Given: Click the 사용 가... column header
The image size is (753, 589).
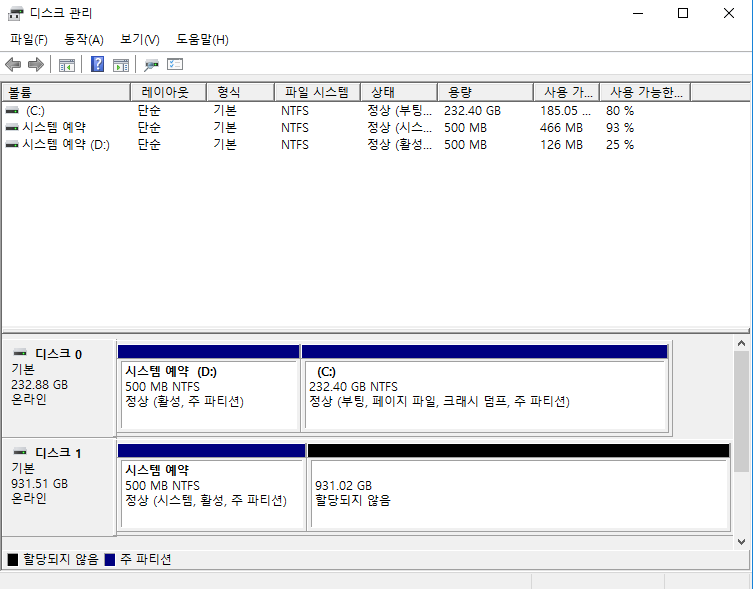Looking at the screenshot, I should point(566,92).
